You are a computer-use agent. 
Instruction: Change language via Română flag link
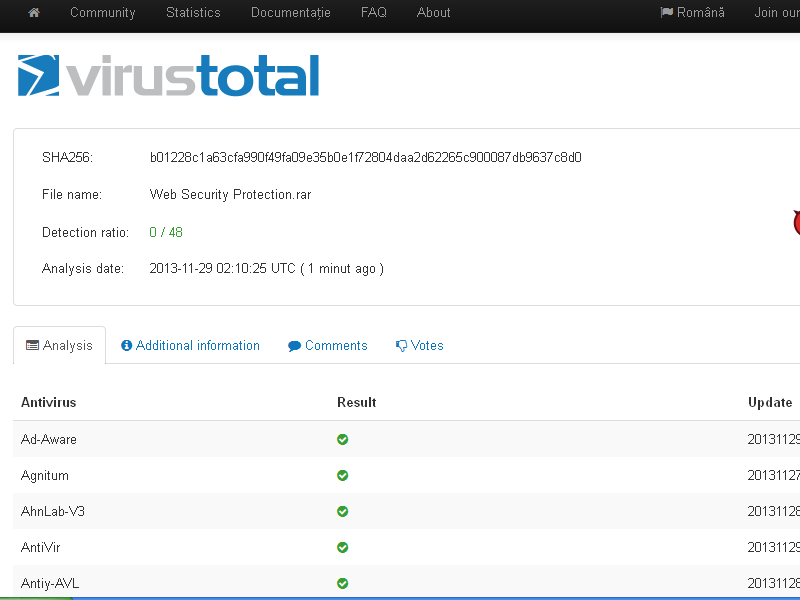[692, 13]
